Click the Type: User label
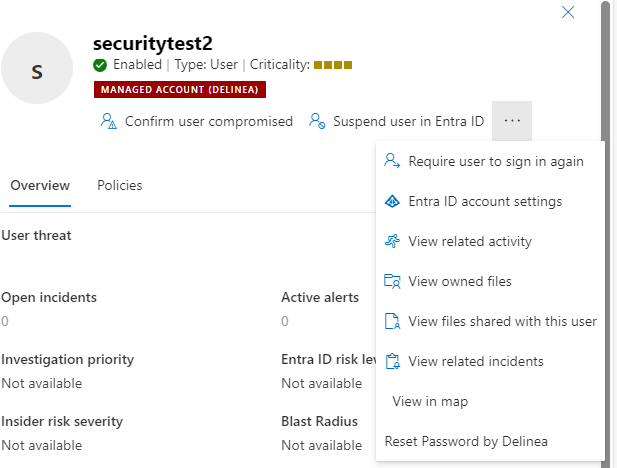This screenshot has width=617, height=468. 206,65
